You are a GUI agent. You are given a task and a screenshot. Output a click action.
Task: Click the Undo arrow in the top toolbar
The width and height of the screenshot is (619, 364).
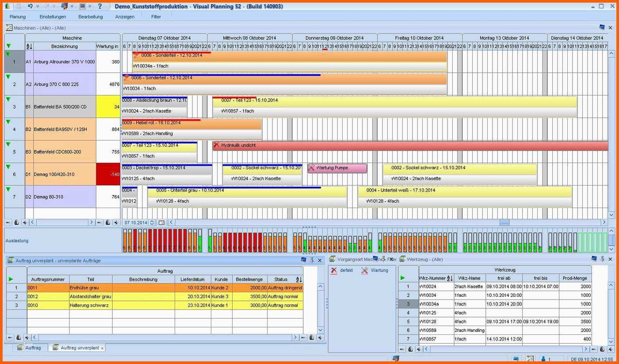[30, 6]
